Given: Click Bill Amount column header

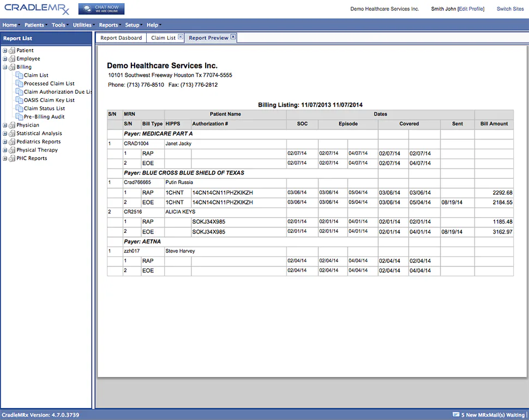Looking at the screenshot, I should coord(494,124).
